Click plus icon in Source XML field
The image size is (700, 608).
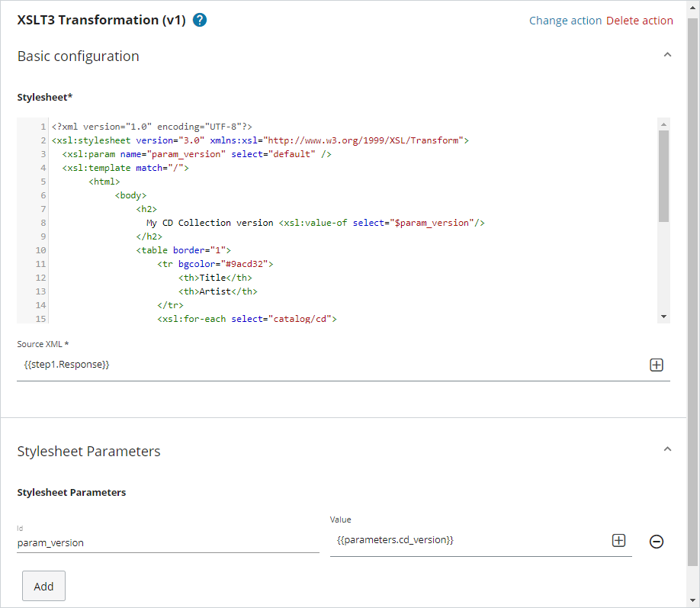point(657,365)
